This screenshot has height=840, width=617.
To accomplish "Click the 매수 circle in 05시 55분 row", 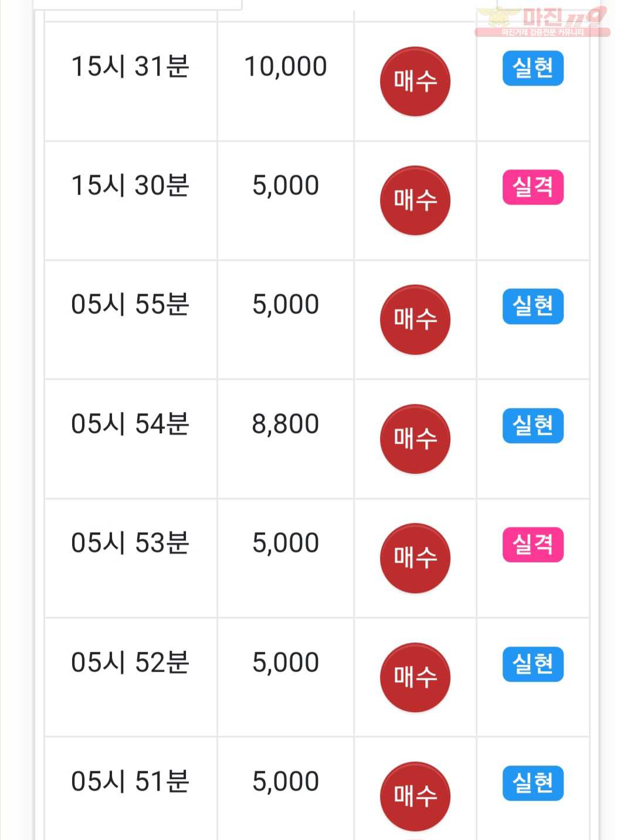I will [415, 319].
